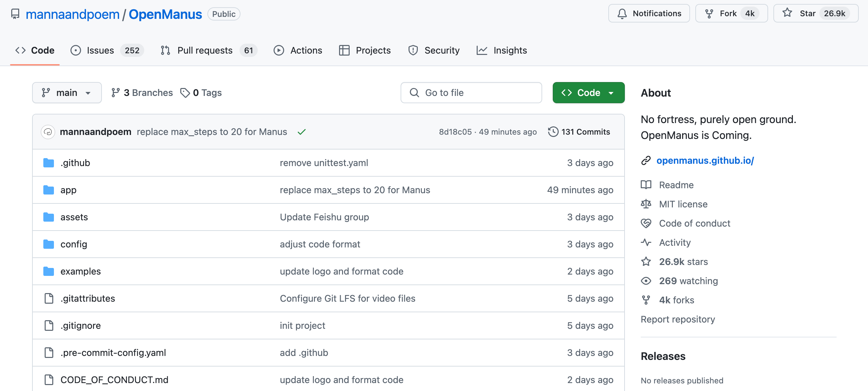
Task: Click the .pre-commit-config.yaml file icon
Action: pos(49,353)
